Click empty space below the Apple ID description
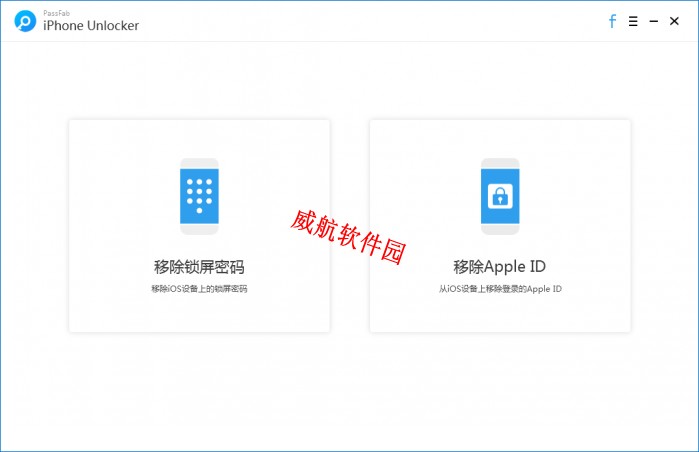The width and height of the screenshot is (699, 452). [x=499, y=314]
